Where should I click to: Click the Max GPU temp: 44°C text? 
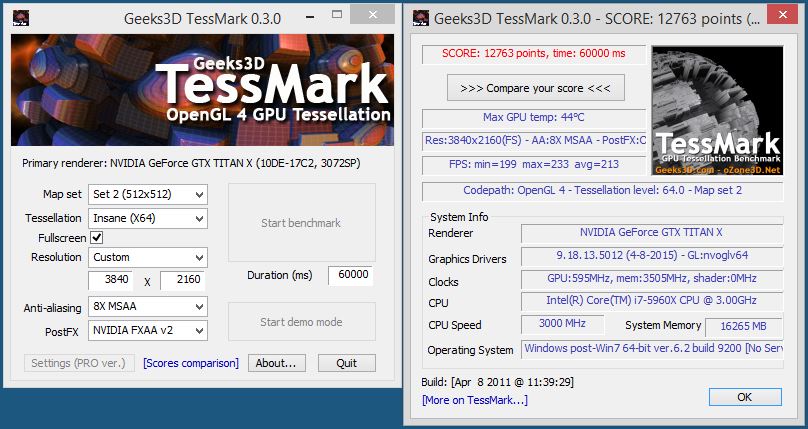[534, 118]
